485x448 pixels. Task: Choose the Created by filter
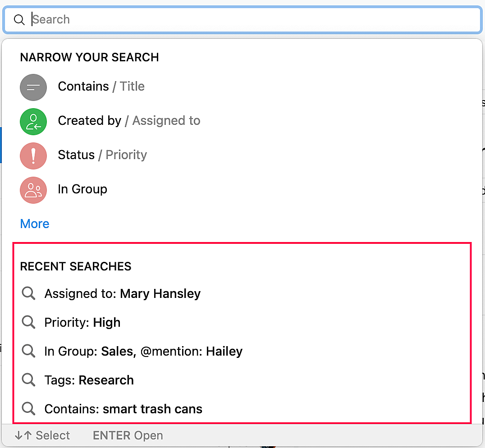tap(90, 121)
